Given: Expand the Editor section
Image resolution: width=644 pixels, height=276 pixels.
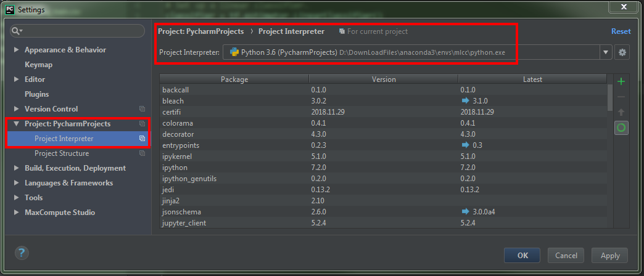Looking at the screenshot, I should [x=17, y=79].
